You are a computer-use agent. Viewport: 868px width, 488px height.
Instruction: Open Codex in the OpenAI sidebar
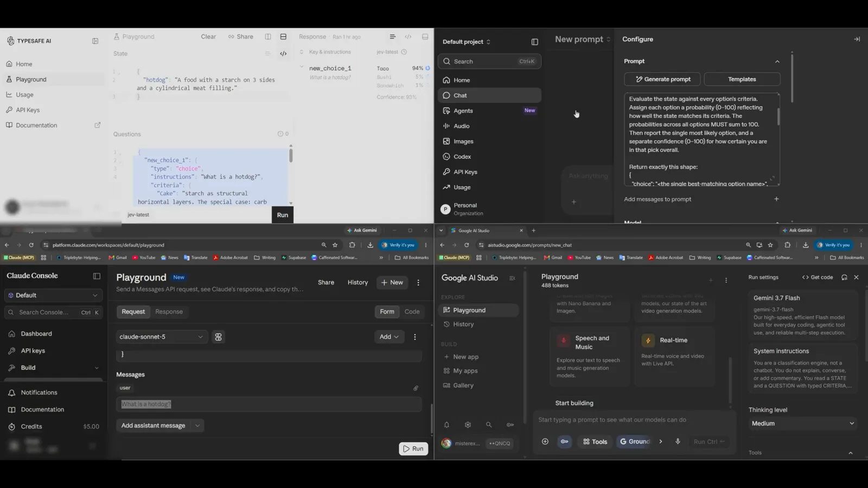pyautogui.click(x=489, y=156)
